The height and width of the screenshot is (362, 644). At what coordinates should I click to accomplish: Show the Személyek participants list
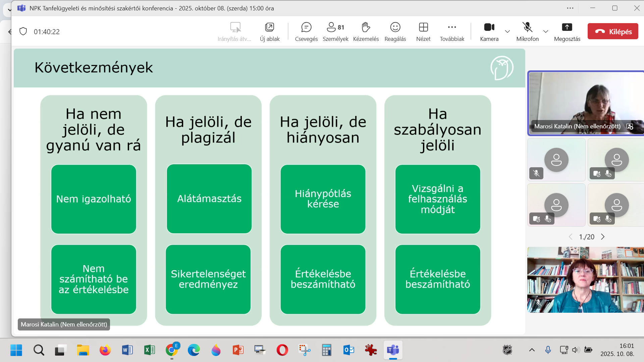coord(335,32)
